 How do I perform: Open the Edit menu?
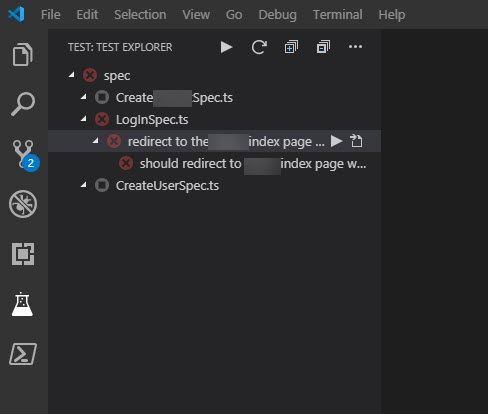(87, 15)
